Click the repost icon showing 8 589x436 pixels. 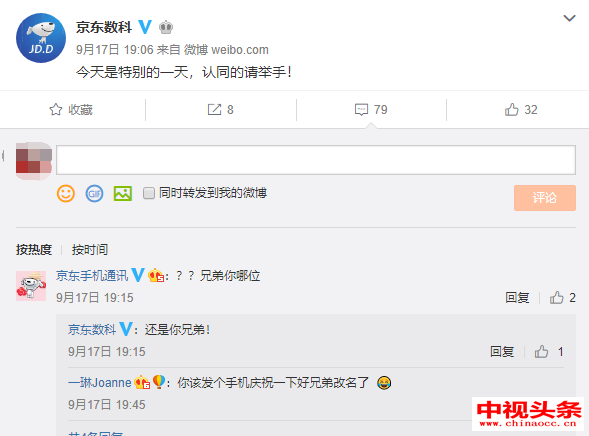point(220,110)
